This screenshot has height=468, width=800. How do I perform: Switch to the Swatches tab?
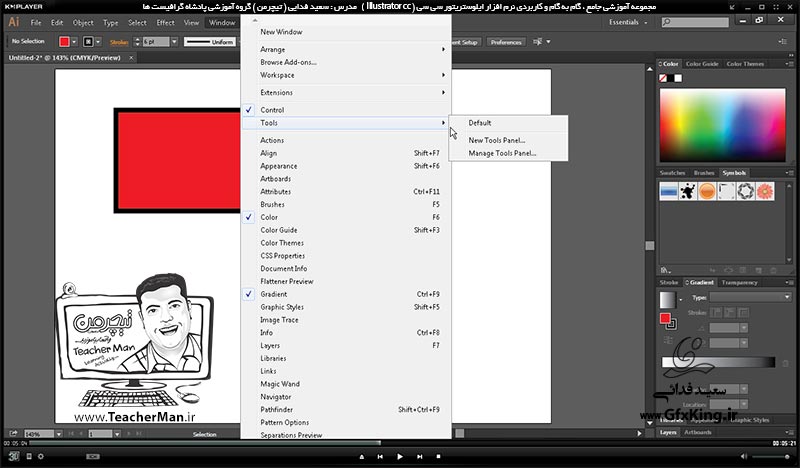click(x=672, y=173)
